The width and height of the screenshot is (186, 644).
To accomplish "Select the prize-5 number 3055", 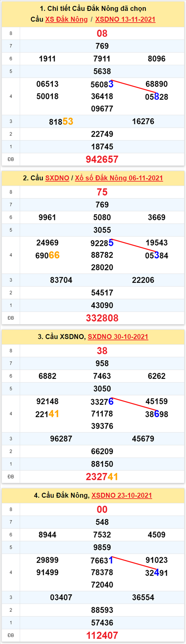I will point(102,230).
